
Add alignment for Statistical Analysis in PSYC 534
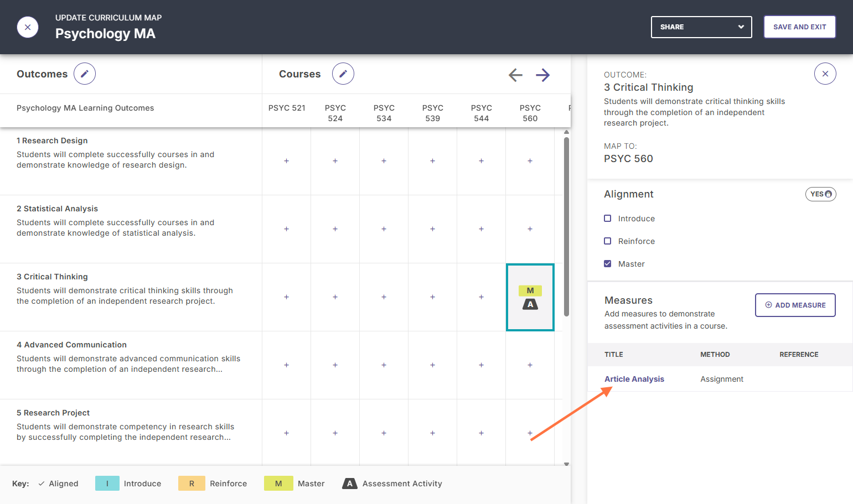click(x=384, y=229)
